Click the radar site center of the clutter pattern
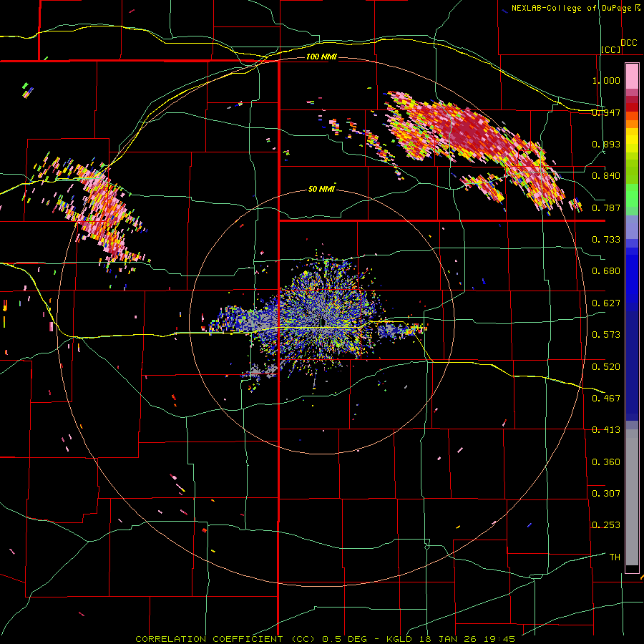 pos(323,321)
